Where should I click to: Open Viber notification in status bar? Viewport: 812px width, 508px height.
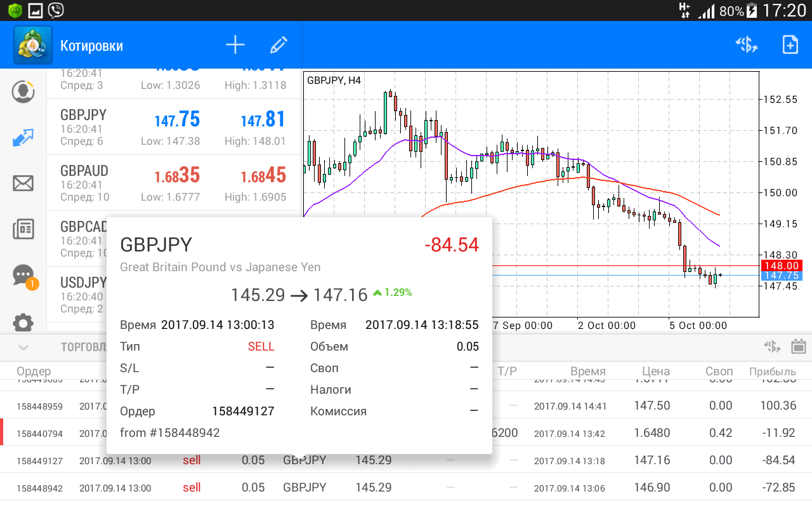coord(56,10)
